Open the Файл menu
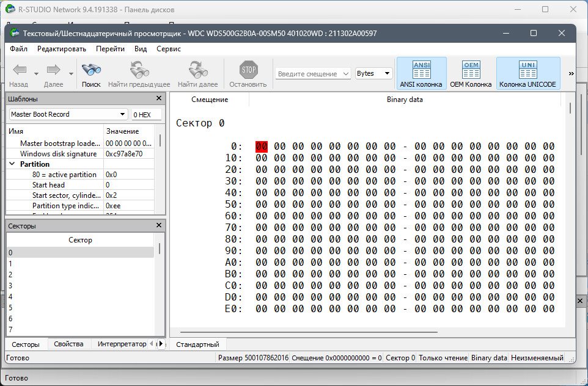The width and height of the screenshot is (588, 386). coord(18,49)
